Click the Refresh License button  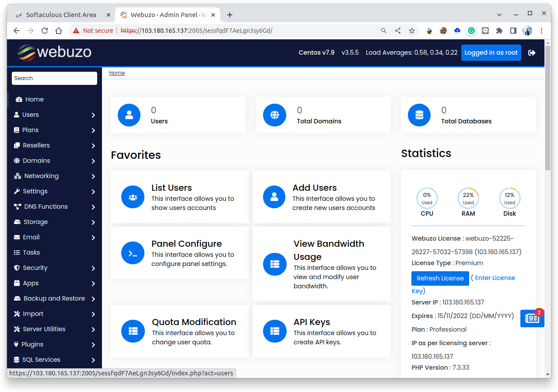[x=440, y=278]
